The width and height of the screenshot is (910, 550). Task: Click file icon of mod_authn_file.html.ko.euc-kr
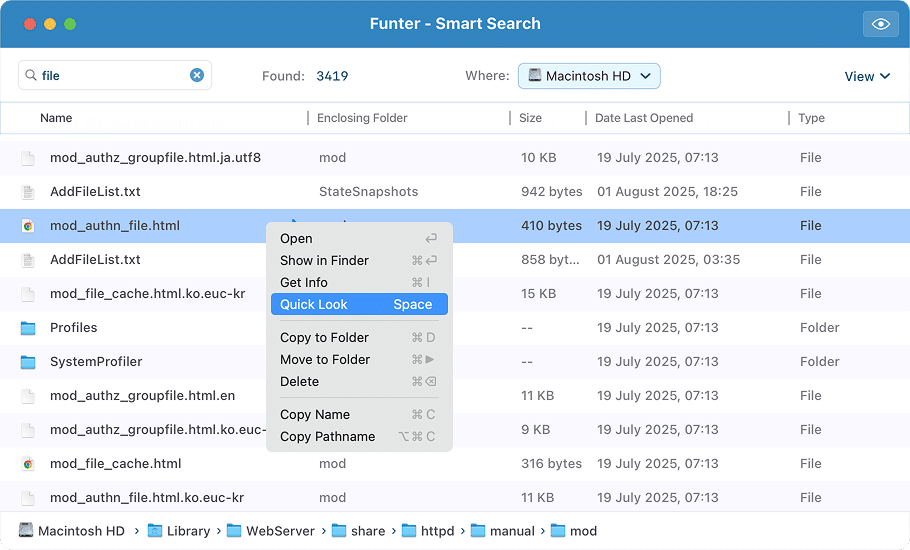(x=28, y=498)
